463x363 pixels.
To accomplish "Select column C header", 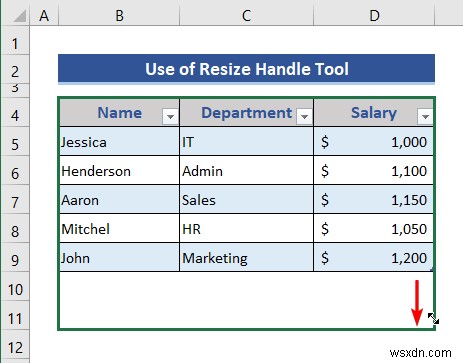I will (x=246, y=15).
